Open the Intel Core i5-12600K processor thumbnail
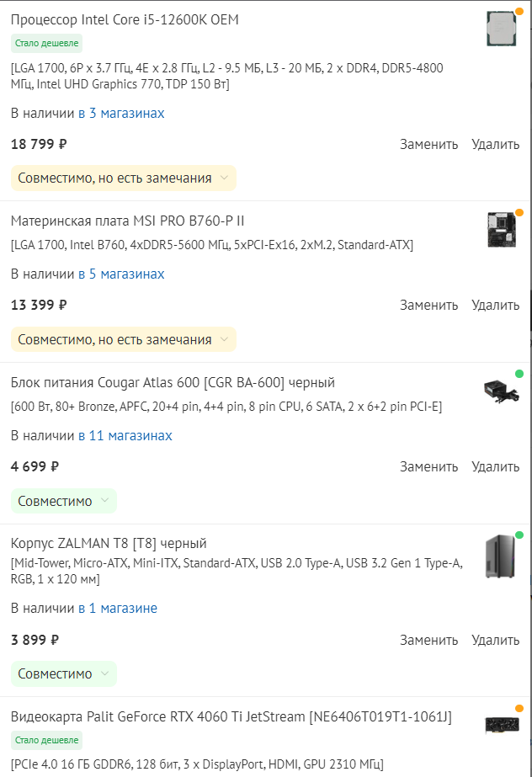The height and width of the screenshot is (777, 532). click(502, 29)
